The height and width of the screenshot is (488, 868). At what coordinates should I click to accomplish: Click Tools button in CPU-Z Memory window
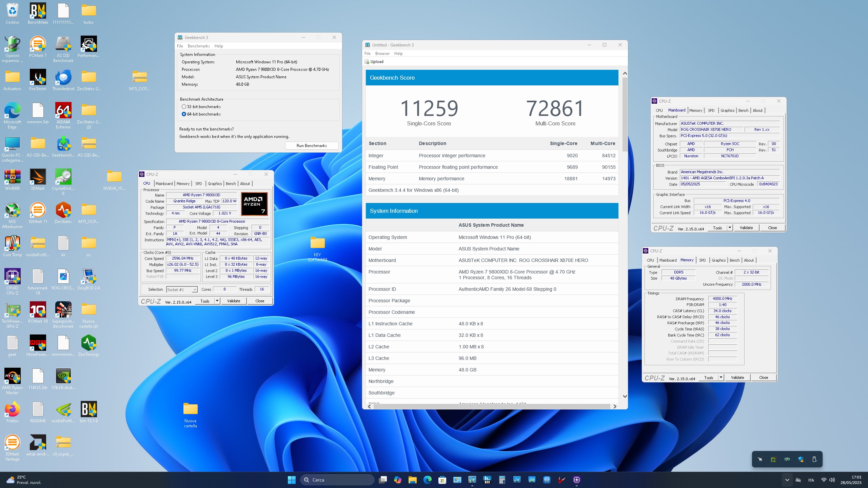[709, 378]
